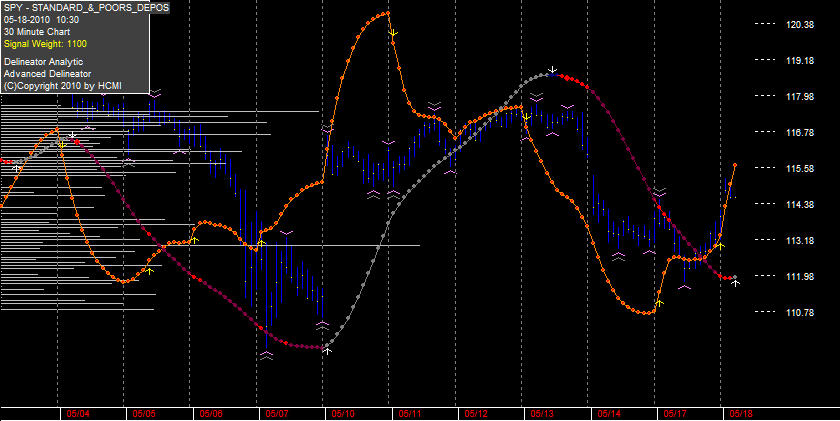Click white up arrow at 05/10 trough

click(328, 351)
